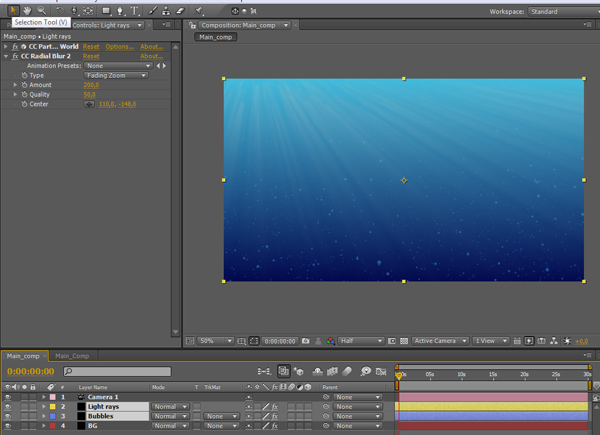The height and width of the screenshot is (435, 600).
Task: Select the Zoom magnifier tool
Action: (41, 10)
